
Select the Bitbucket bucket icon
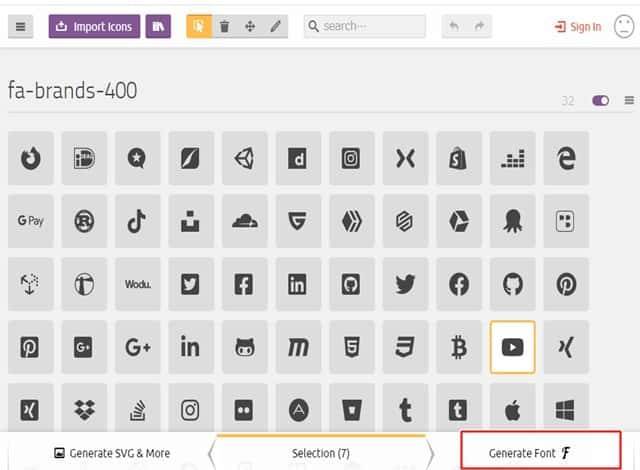click(x=352, y=409)
